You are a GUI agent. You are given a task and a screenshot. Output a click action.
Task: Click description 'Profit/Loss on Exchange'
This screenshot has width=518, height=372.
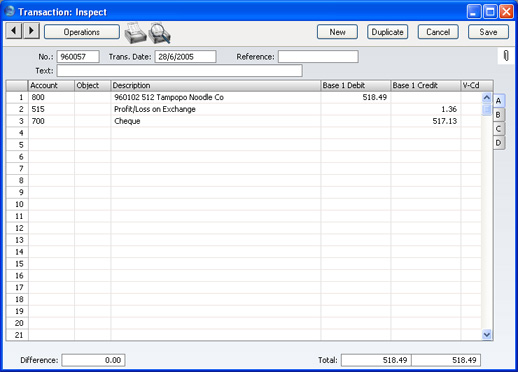155,109
